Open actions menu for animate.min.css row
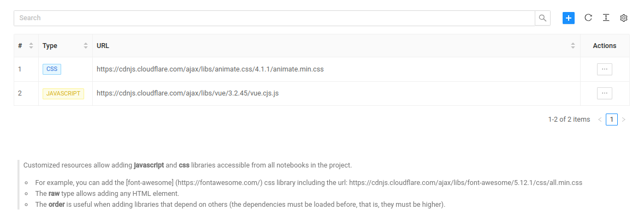Viewport: 644px width, 221px height. tap(605, 69)
